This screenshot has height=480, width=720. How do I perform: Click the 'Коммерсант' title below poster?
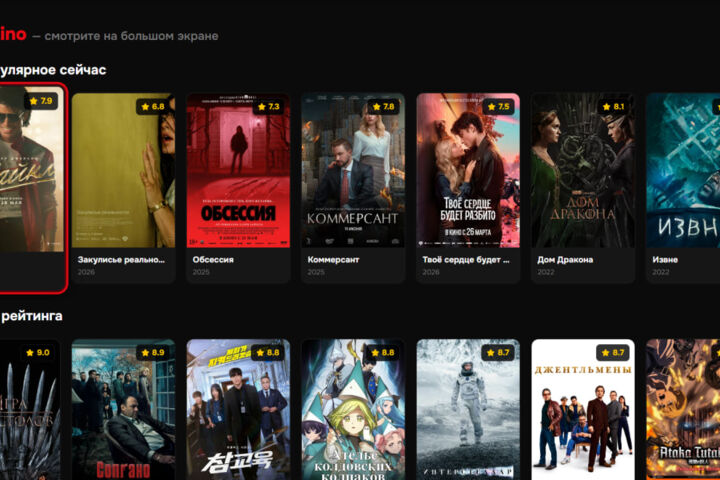pyautogui.click(x=333, y=260)
